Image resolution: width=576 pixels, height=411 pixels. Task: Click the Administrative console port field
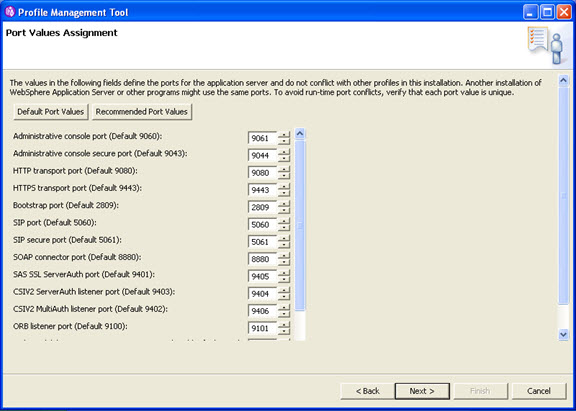[262, 138]
